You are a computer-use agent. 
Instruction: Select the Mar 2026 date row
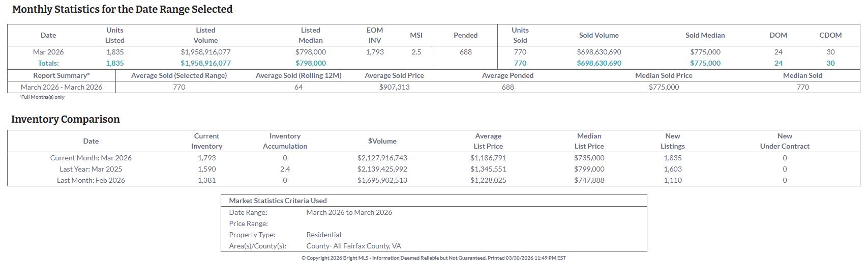[48, 52]
